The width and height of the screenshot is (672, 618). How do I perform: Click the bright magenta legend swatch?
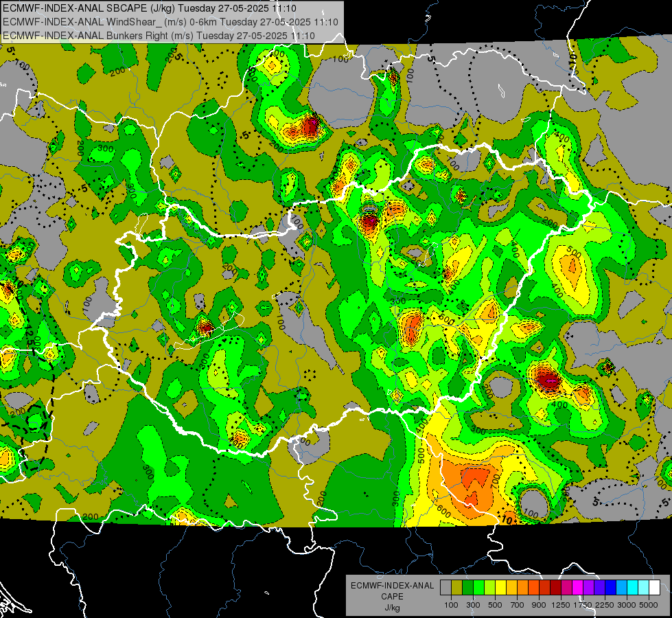pos(578,588)
